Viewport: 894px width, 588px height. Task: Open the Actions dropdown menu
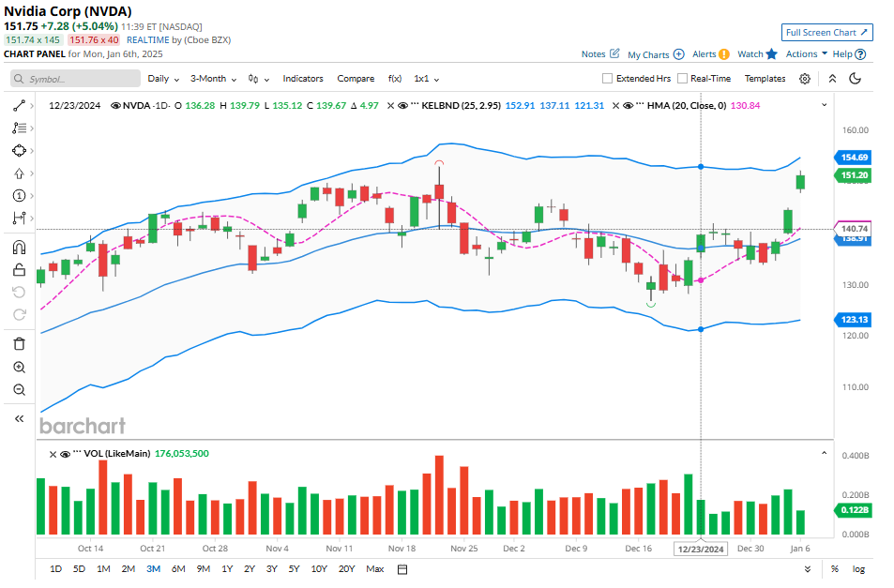pos(806,54)
